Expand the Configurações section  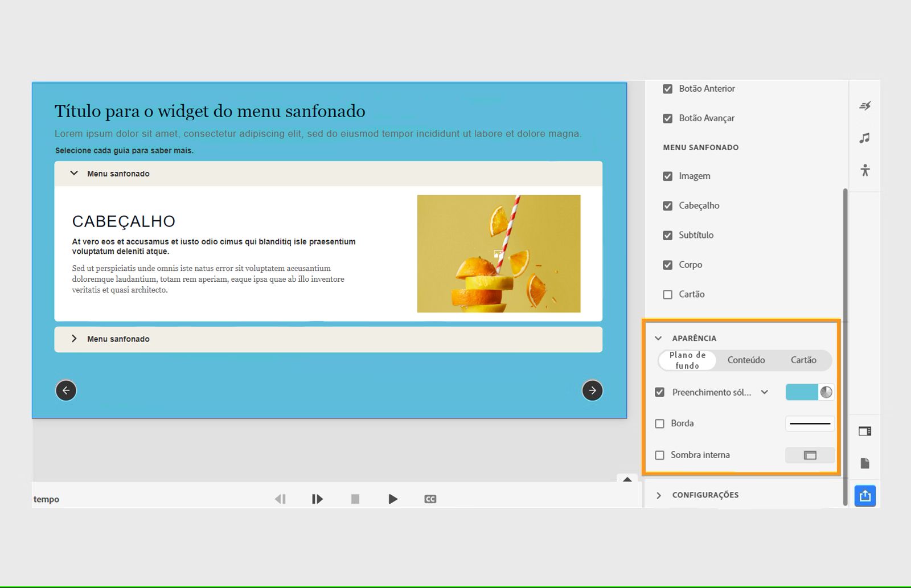[659, 495]
